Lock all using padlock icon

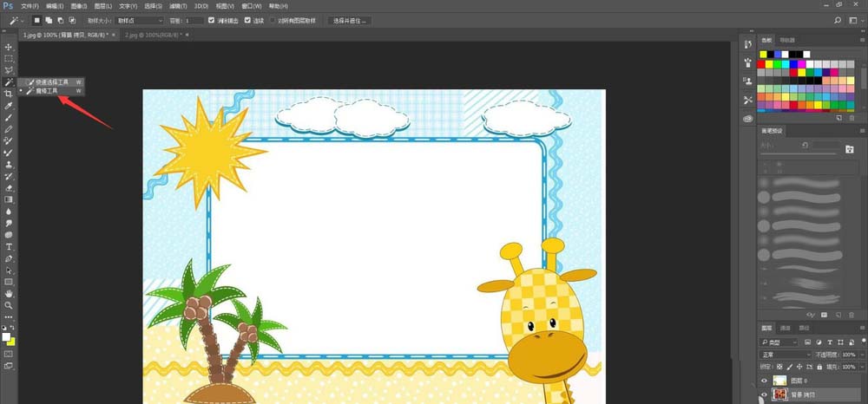point(821,367)
